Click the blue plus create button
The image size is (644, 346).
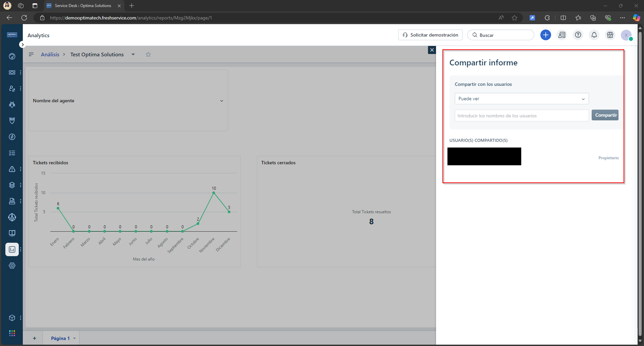click(545, 35)
